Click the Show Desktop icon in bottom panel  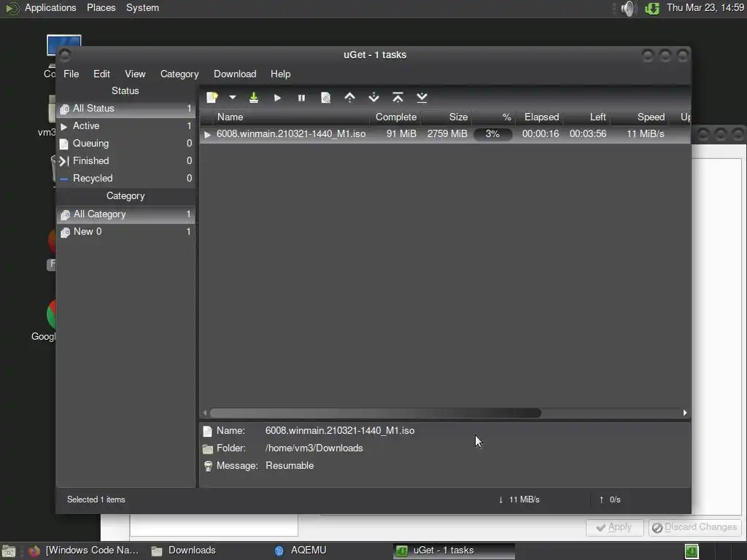[x=9, y=551]
